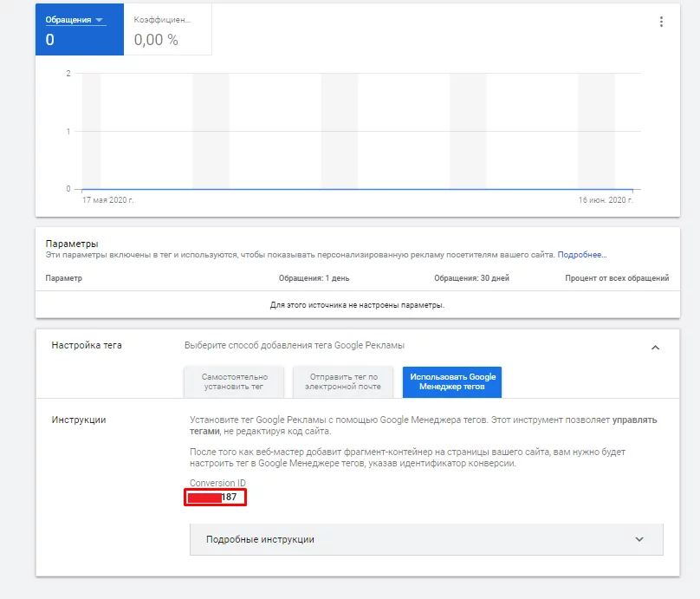Click the 17 мая 2020 chart date label

point(107,200)
